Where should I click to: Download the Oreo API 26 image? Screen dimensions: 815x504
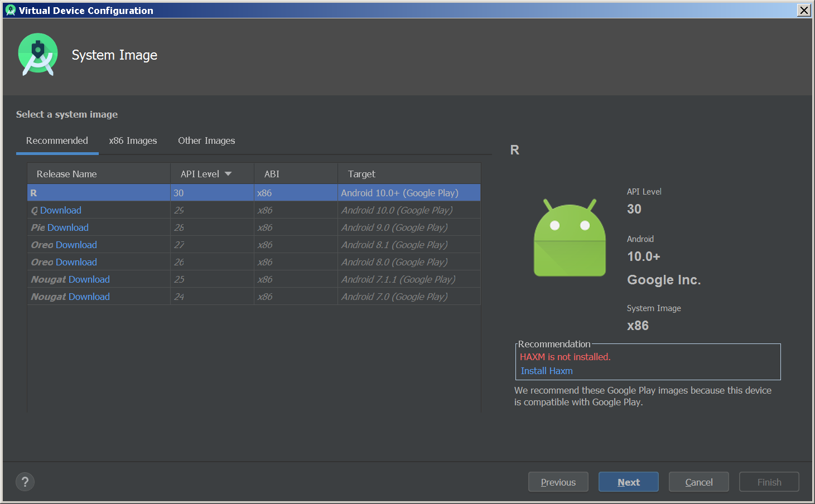pos(76,262)
